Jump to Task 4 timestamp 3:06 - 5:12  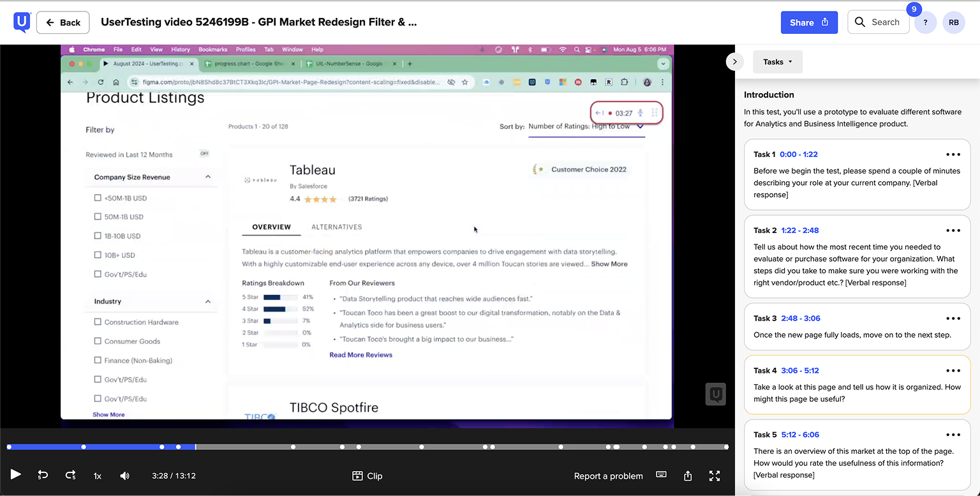(x=800, y=371)
